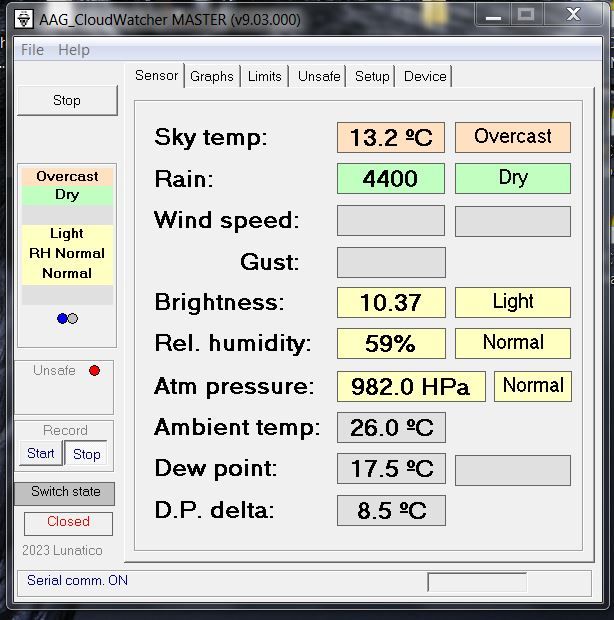Minimize the CloudWatcher window
The image size is (614, 620).
point(494,16)
